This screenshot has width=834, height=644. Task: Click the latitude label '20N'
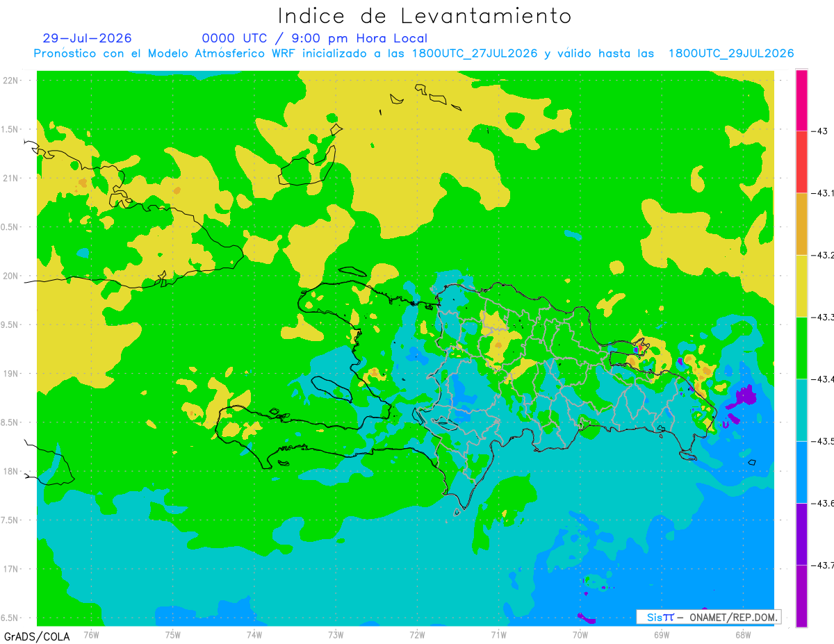tap(12, 276)
